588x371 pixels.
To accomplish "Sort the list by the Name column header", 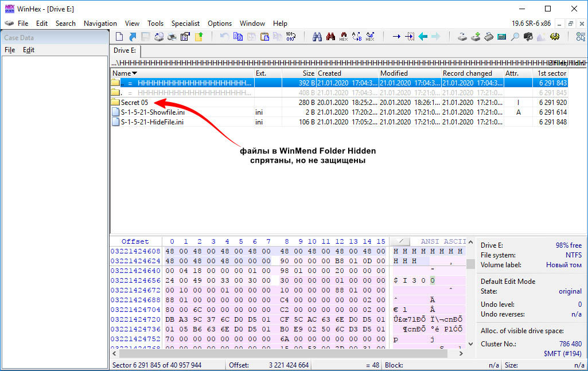I will 182,73.
